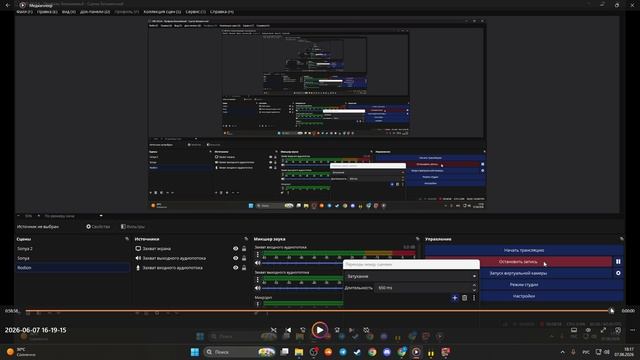Open the Вид menu in OBS menu bar

[69, 12]
